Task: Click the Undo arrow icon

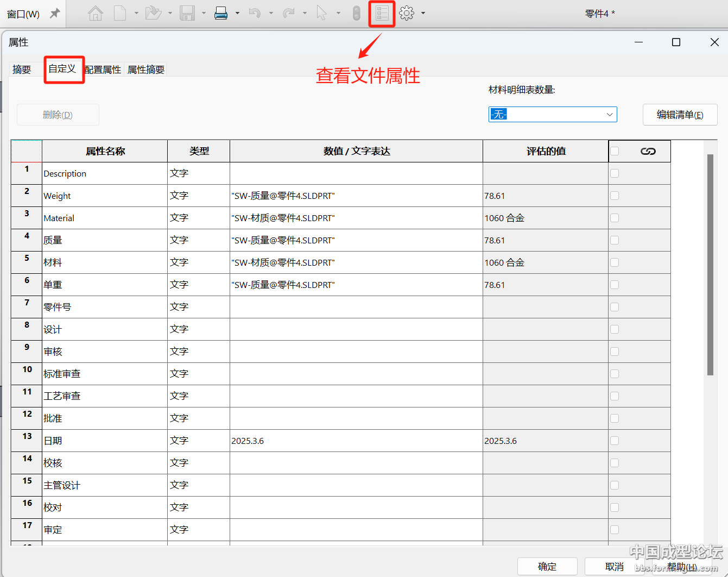Action: (x=255, y=13)
